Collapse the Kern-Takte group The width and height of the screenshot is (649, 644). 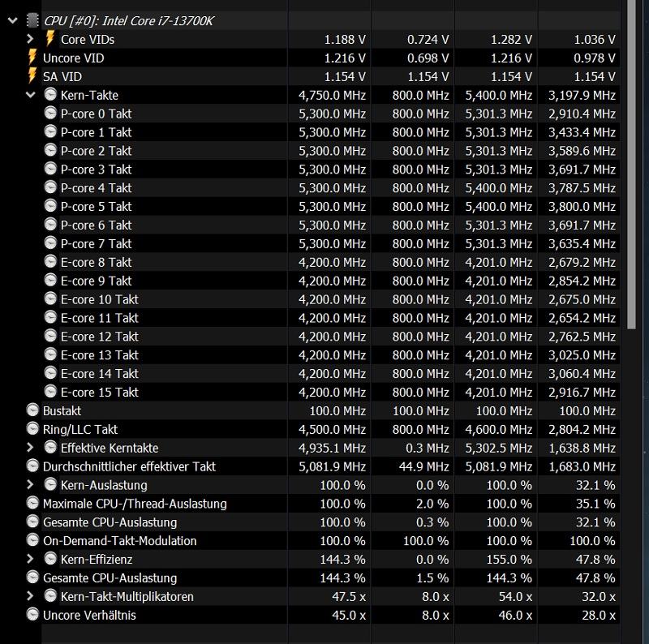pos(31,95)
